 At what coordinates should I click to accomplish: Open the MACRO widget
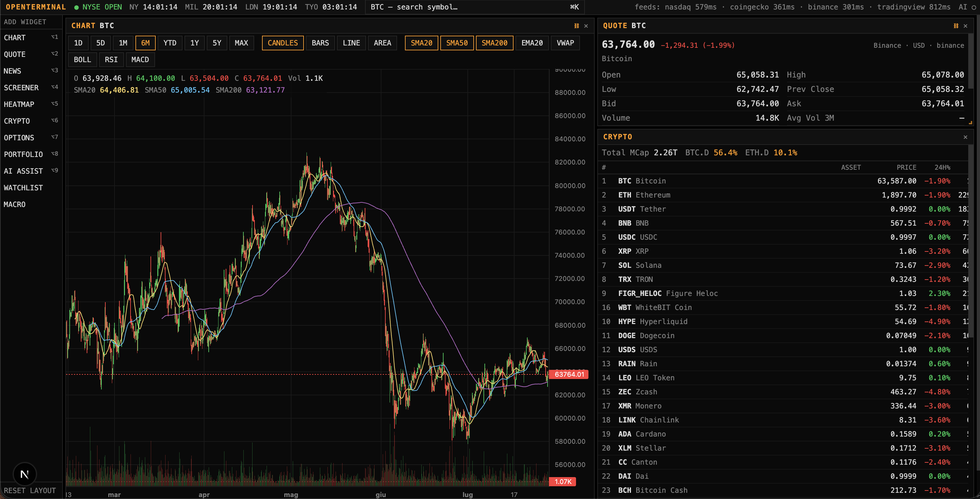(31, 205)
